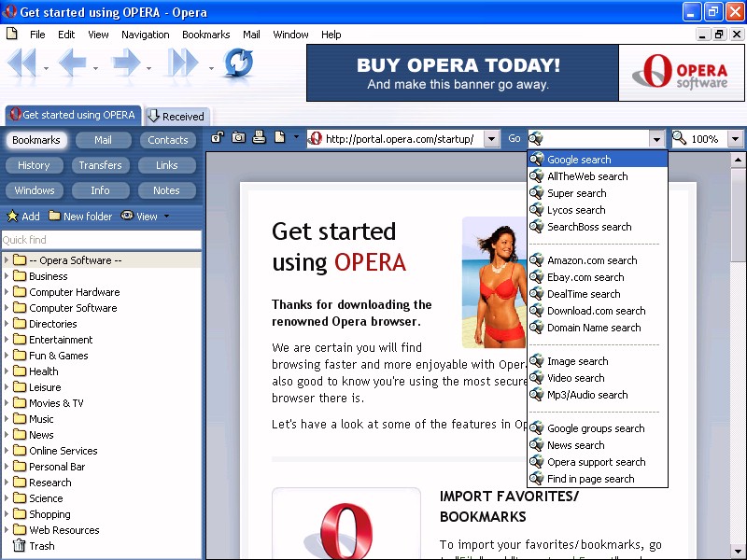747x560 pixels.
Task: Toggle image loading with the camera icon
Action: coord(238,137)
